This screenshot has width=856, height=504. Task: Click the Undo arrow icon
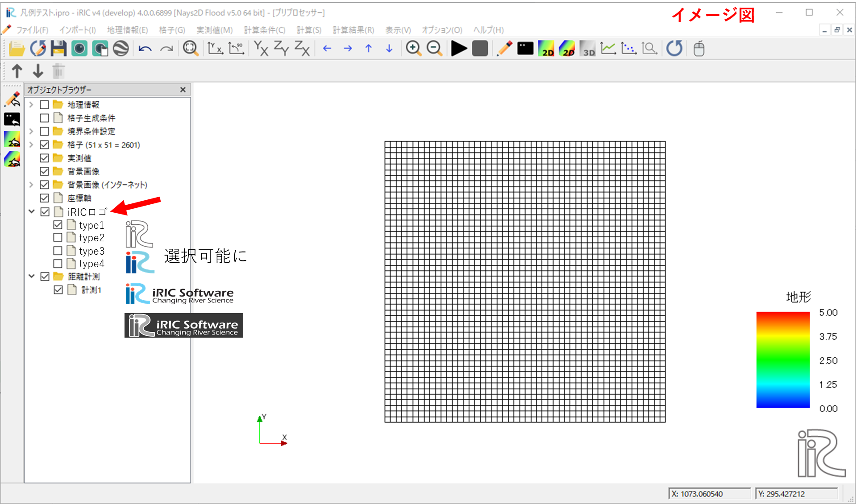click(145, 48)
